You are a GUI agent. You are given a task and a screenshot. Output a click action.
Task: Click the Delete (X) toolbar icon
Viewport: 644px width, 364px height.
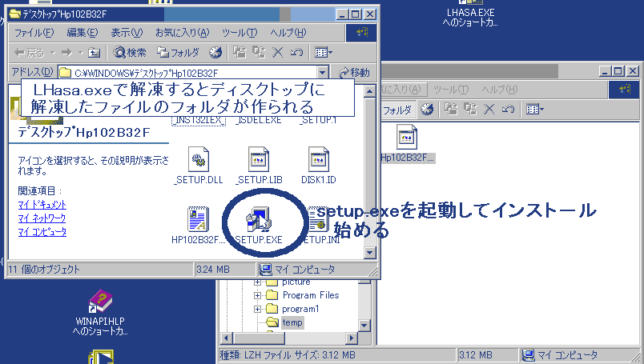click(278, 53)
